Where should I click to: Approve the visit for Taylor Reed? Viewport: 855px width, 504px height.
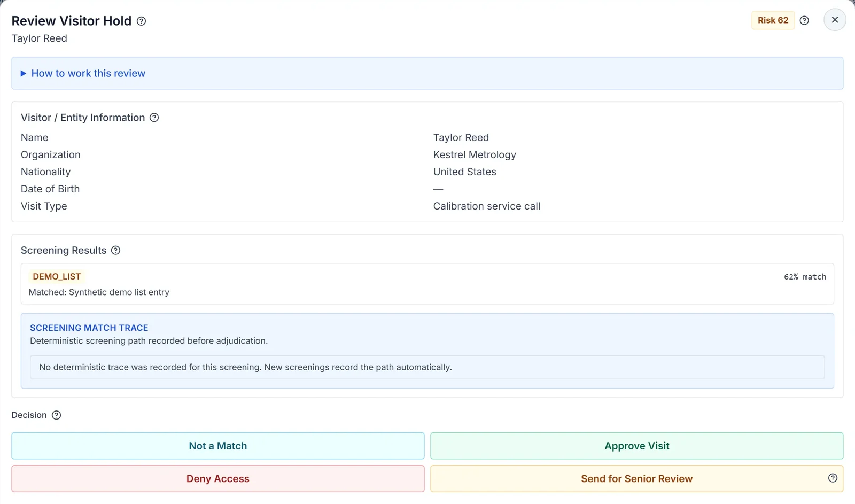click(x=637, y=446)
